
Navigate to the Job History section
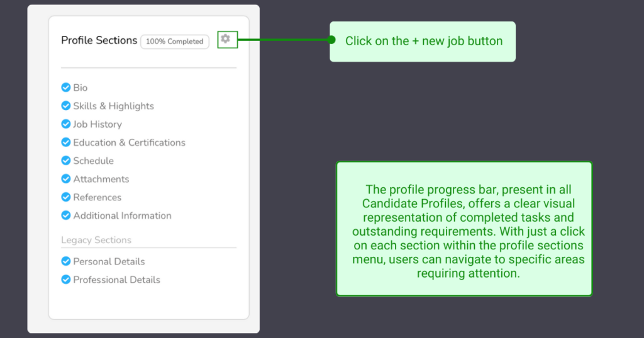97,124
